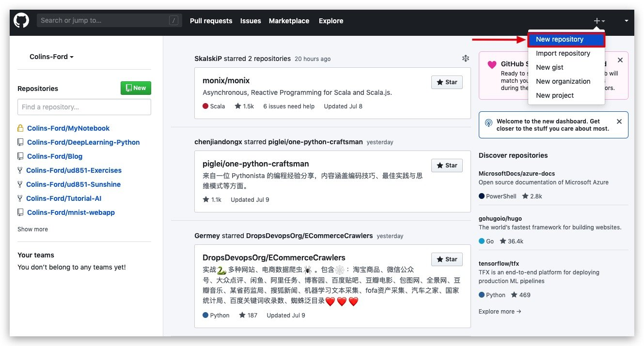Click fork icon beside Tutorial-AI
Viewport: 644px width, 346px height.
pyautogui.click(x=20, y=198)
